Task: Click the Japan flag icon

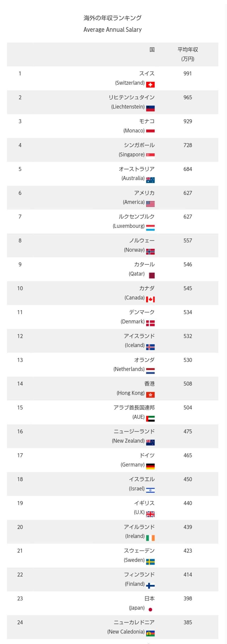Action: (150, 610)
